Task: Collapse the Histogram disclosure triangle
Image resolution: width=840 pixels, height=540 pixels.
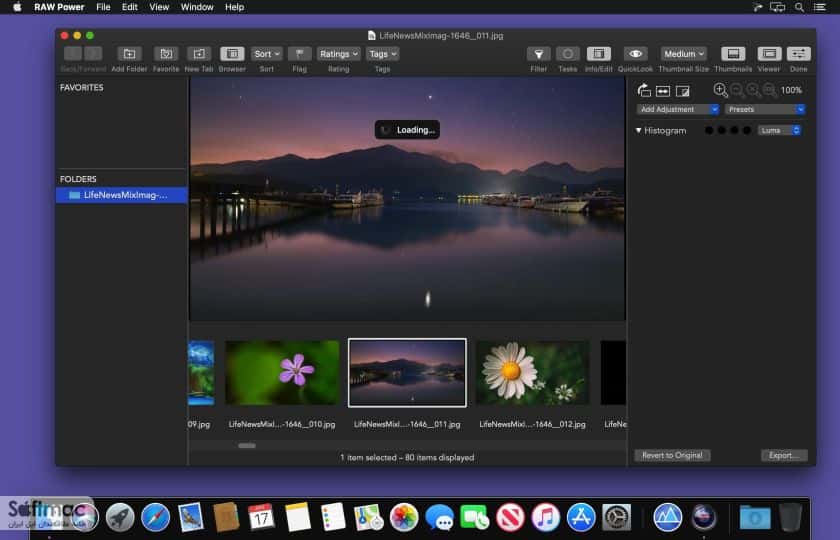Action: pyautogui.click(x=639, y=130)
